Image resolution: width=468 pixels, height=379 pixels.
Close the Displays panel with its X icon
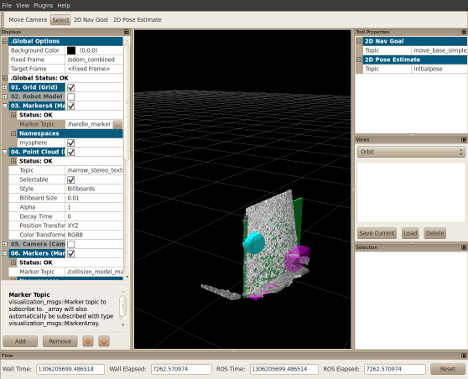coord(126,32)
